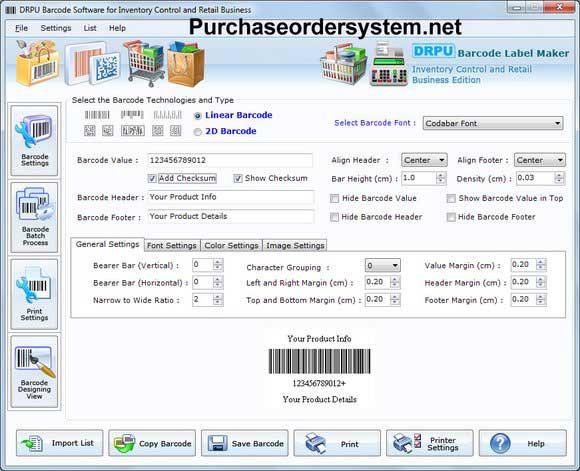Enable Hide Barcode Header checkbox
580x471 pixels.
(334, 217)
